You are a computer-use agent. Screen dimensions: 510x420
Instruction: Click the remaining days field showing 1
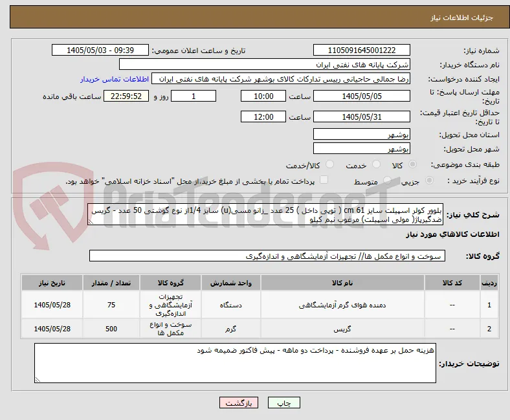tap(194, 96)
